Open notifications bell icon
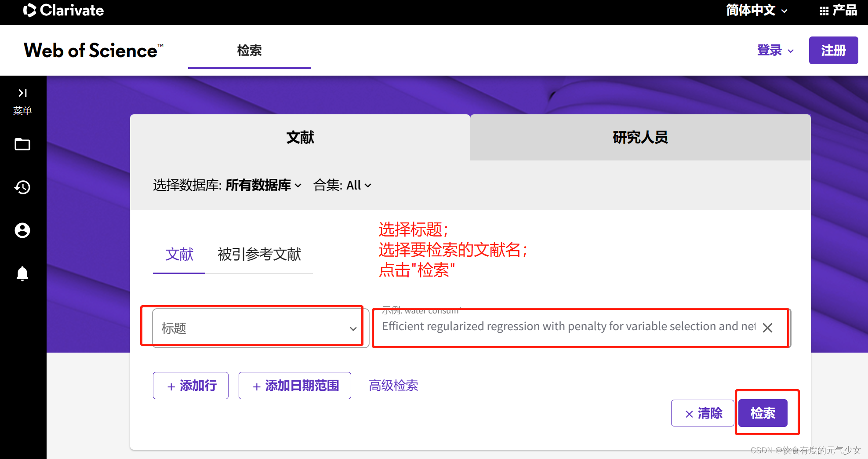Image resolution: width=868 pixels, height=459 pixels. [22, 273]
